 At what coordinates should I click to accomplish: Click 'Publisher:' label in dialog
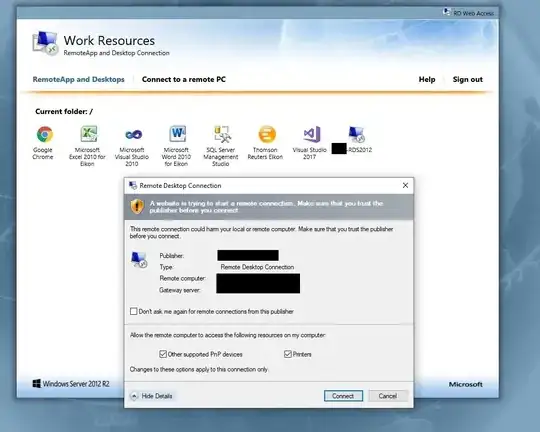coord(172,256)
